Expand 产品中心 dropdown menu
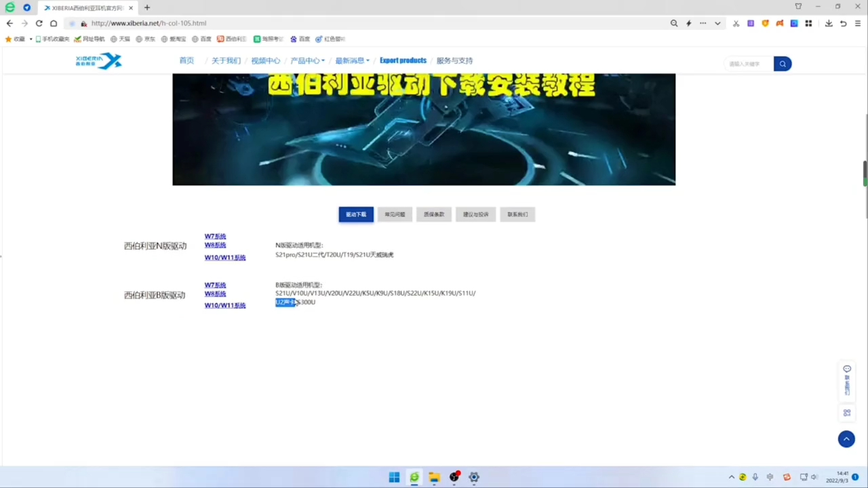Screen dimensions: 868x488 [307, 60]
